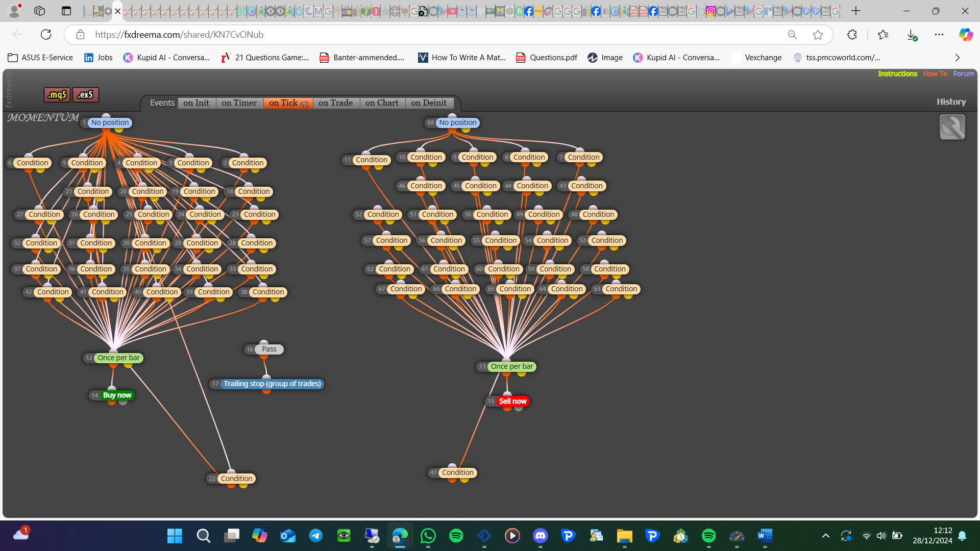Show hidden system tray icons
The width and height of the screenshot is (980, 551).
click(x=825, y=536)
